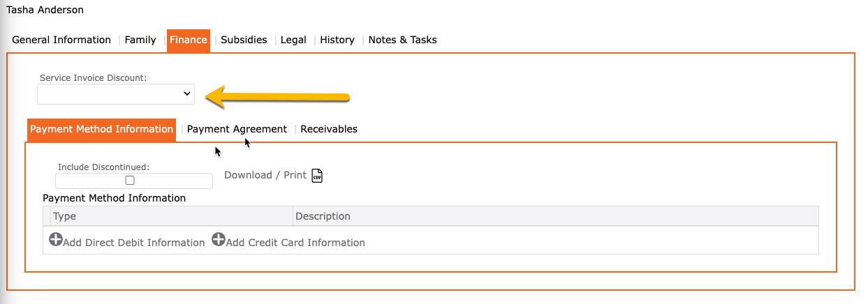Click the Download / Print link text
Image resolution: width=868 pixels, height=304 pixels.
coord(265,175)
